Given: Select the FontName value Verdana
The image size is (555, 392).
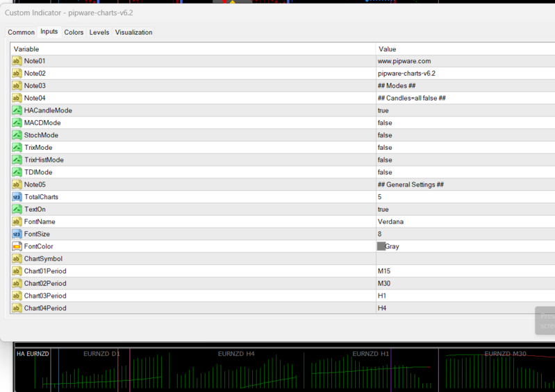Looking at the screenshot, I should (390, 222).
